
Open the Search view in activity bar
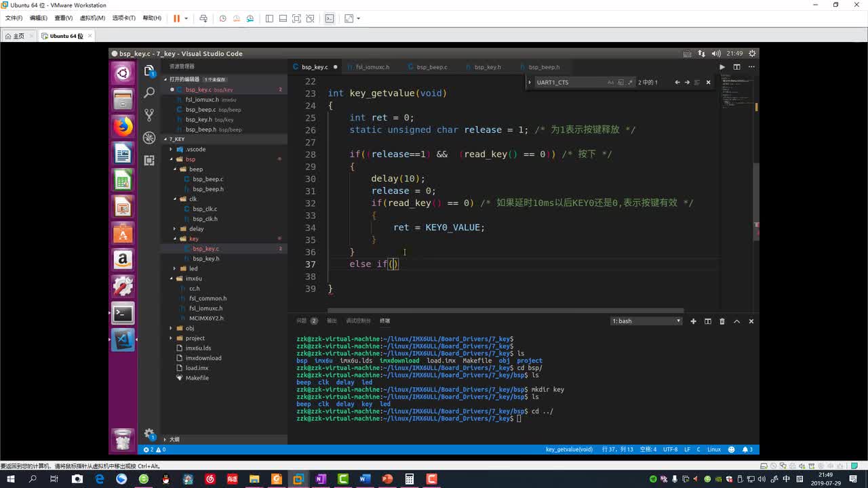[x=149, y=93]
